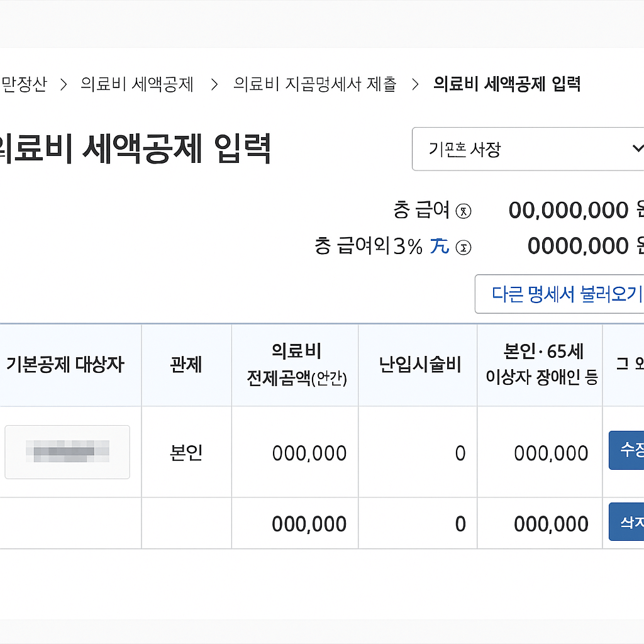This screenshot has height=644, width=644.
Task: Expand the chevron on the employer selection box
Action: tap(638, 149)
